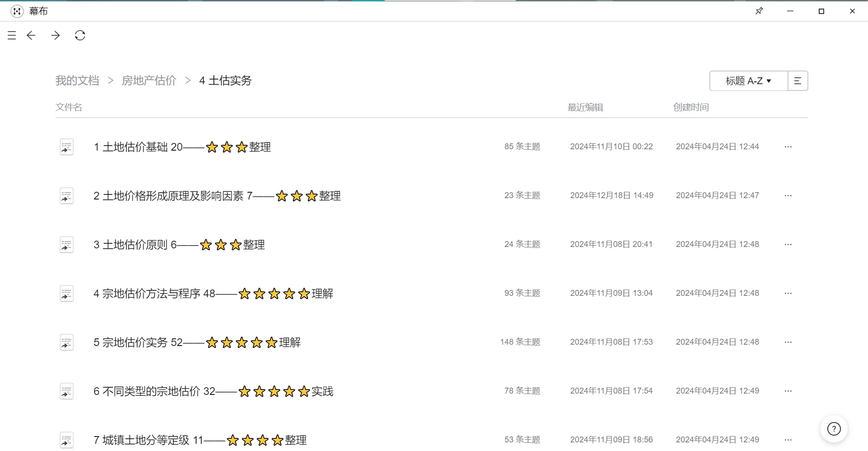Switch list view layout

tap(797, 81)
